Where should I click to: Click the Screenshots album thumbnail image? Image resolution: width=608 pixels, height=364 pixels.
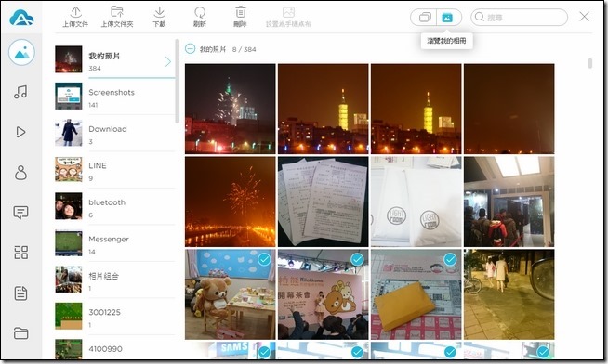pyautogui.click(x=69, y=96)
